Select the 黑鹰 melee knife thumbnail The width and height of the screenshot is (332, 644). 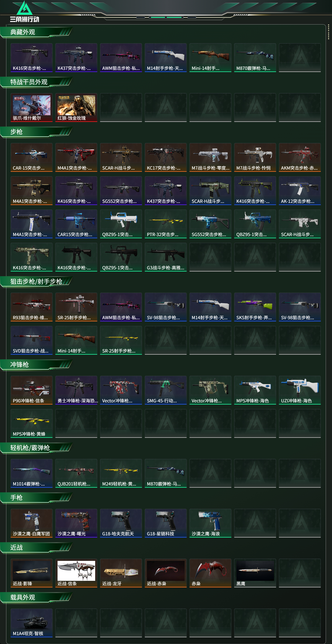[255, 573]
